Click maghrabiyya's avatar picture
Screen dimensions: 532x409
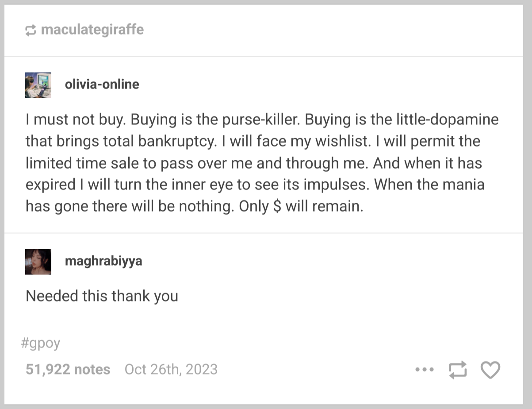pyautogui.click(x=38, y=262)
